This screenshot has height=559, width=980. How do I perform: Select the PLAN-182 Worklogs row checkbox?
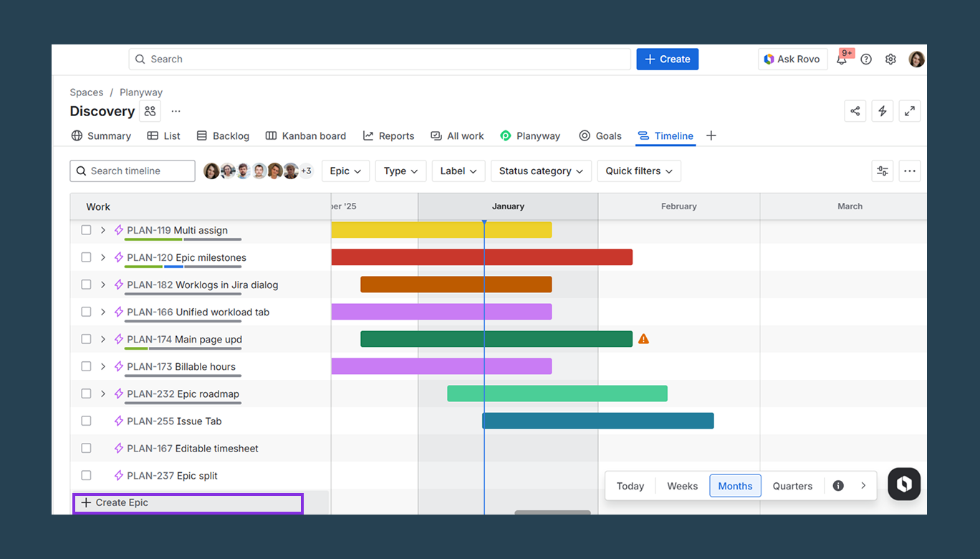[x=86, y=285]
